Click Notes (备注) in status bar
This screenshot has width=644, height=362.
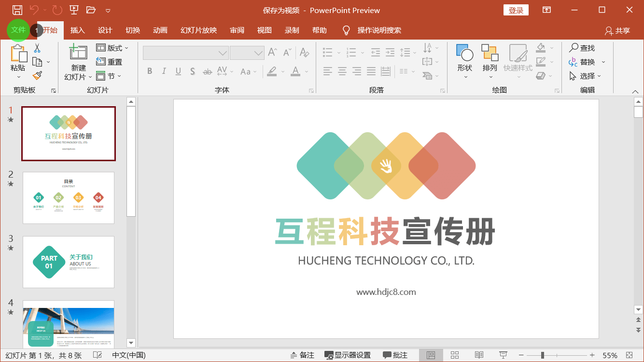pos(302,355)
